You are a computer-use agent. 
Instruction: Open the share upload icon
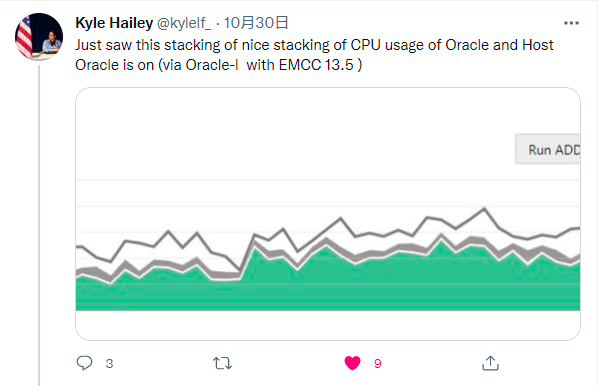tap(490, 363)
